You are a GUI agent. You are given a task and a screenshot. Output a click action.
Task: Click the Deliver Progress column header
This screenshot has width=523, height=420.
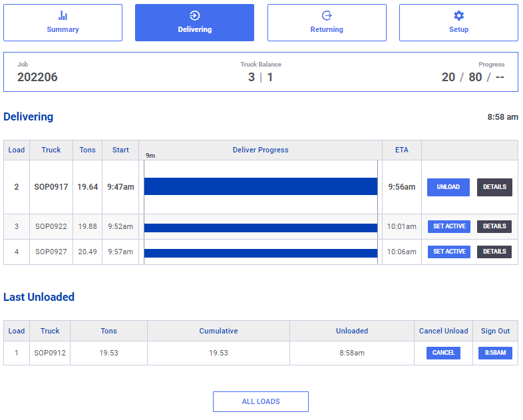point(260,150)
